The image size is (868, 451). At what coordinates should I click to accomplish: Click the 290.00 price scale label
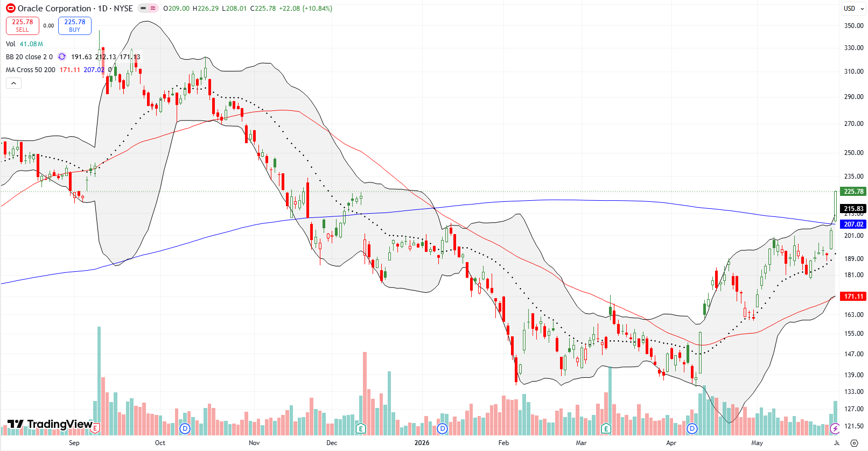(x=853, y=97)
